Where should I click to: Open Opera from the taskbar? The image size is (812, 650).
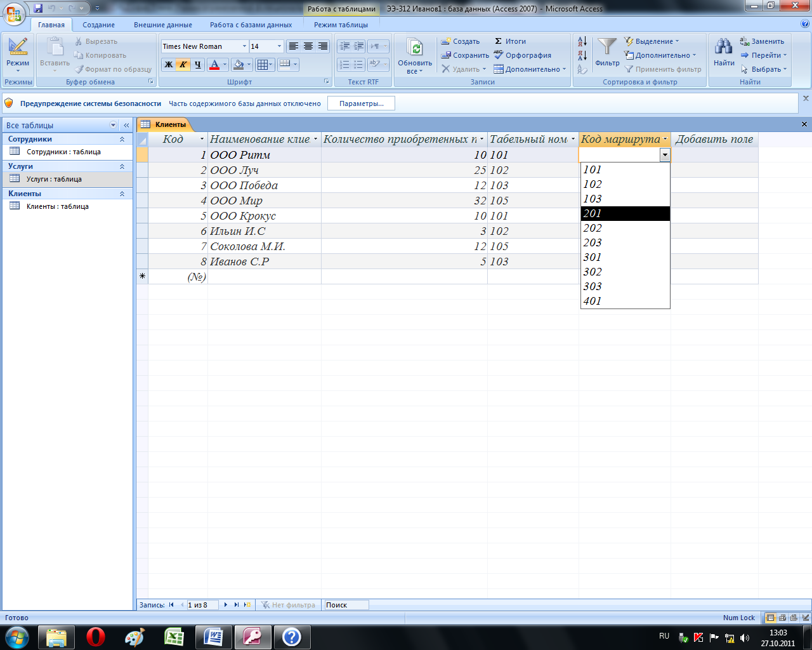click(x=96, y=637)
